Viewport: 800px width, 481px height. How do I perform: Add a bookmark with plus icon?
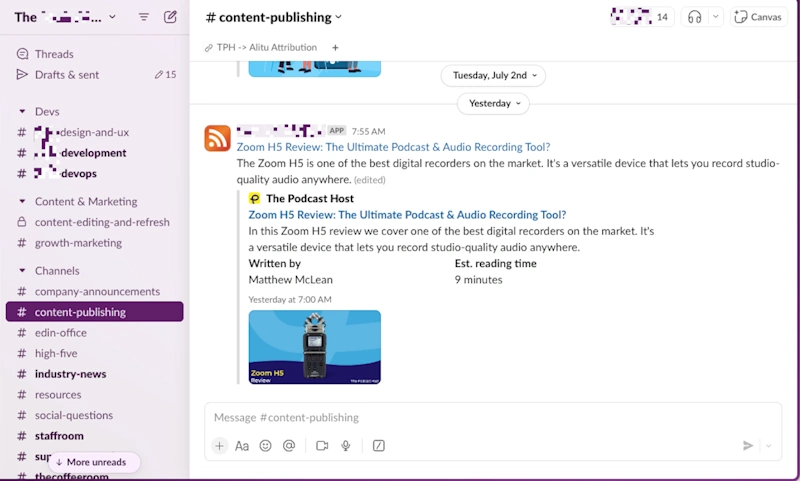tap(335, 47)
